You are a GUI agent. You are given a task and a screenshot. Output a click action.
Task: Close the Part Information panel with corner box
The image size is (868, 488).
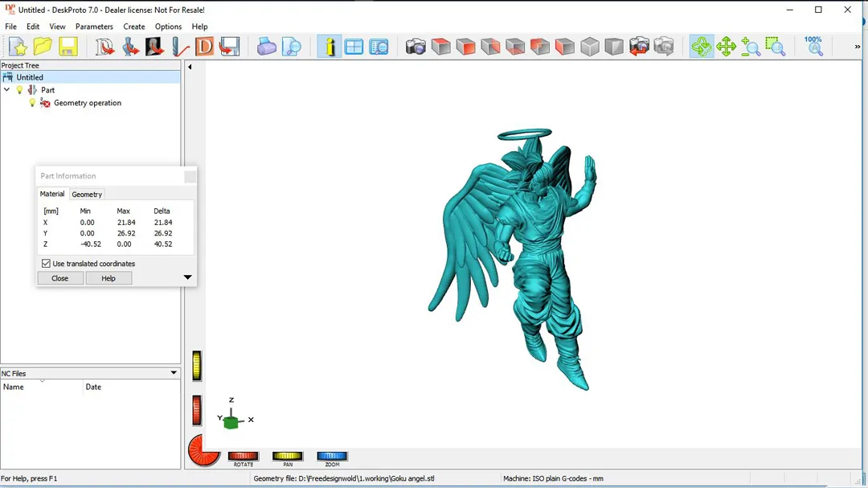pyautogui.click(x=190, y=177)
